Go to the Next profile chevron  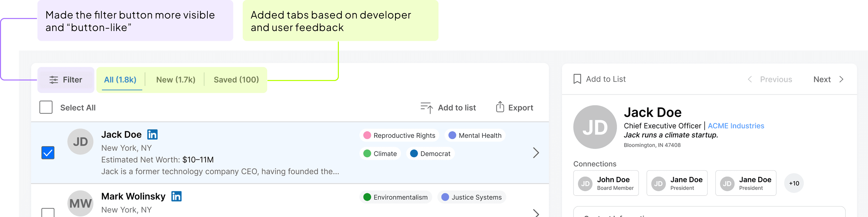click(x=841, y=79)
